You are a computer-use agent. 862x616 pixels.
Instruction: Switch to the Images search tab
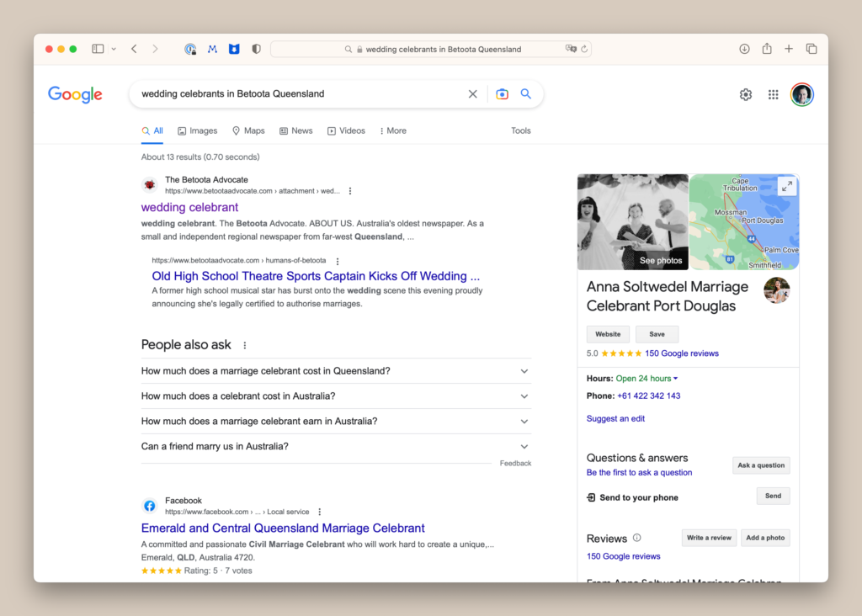[x=197, y=131]
